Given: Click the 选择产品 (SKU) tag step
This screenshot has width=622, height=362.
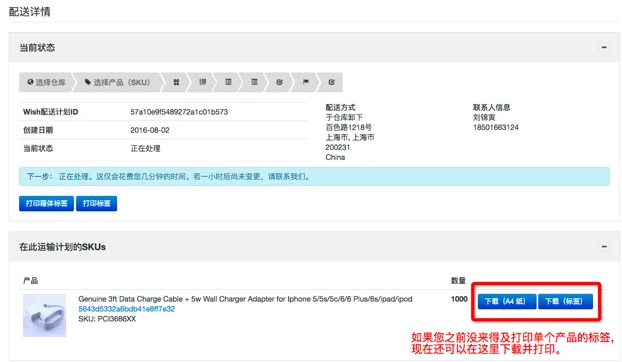Looking at the screenshot, I should point(118,82).
